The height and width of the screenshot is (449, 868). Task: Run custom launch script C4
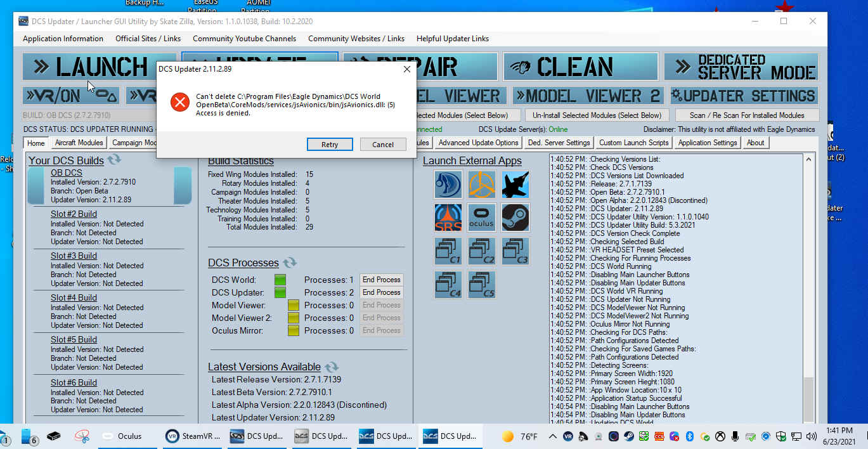(x=448, y=285)
